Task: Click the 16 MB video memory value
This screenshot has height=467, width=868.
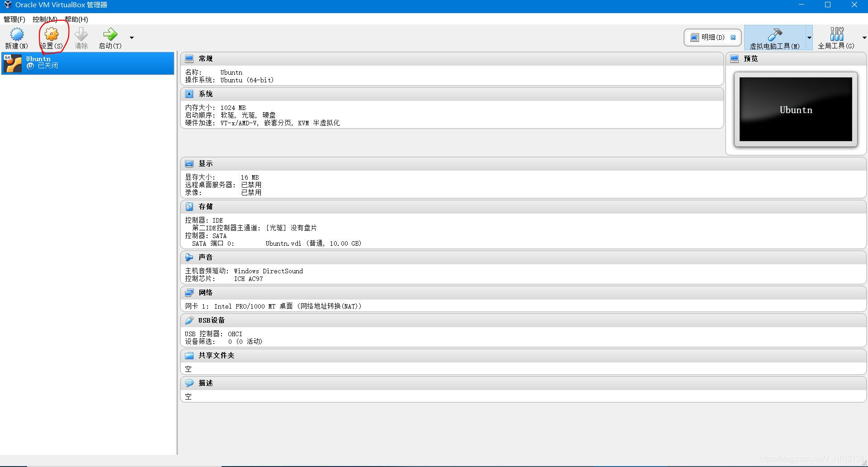Action: pyautogui.click(x=250, y=177)
